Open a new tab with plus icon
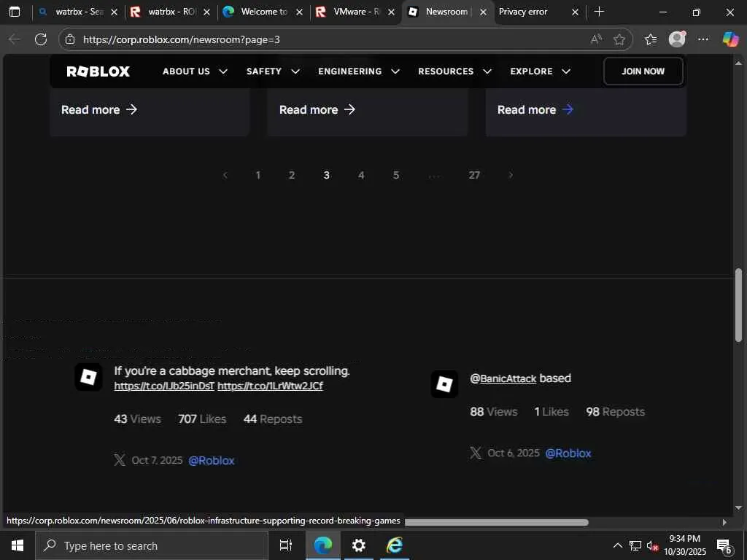 click(x=600, y=12)
